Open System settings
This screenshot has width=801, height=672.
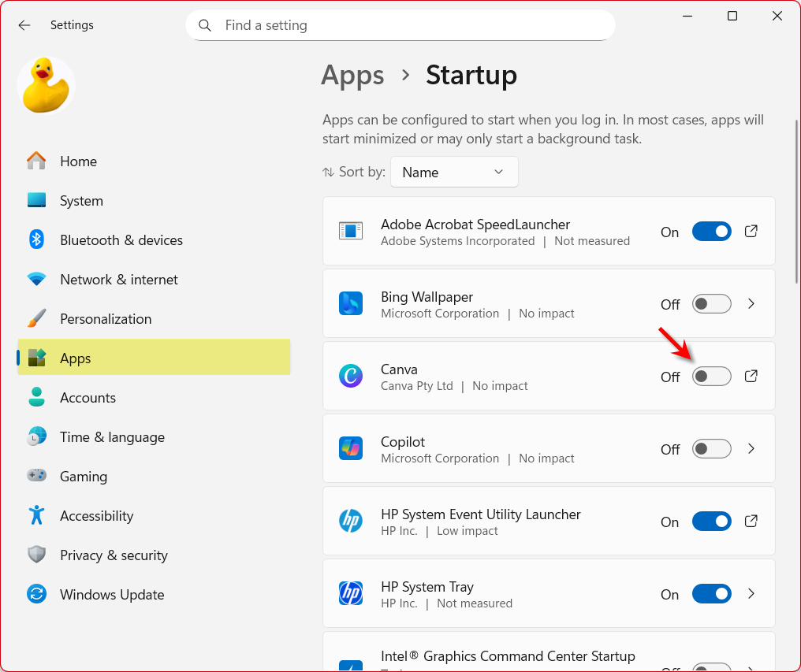pyautogui.click(x=154, y=200)
